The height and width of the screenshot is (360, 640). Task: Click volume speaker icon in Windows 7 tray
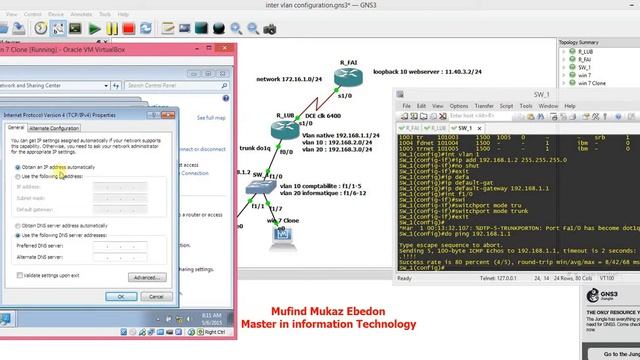pos(188,319)
